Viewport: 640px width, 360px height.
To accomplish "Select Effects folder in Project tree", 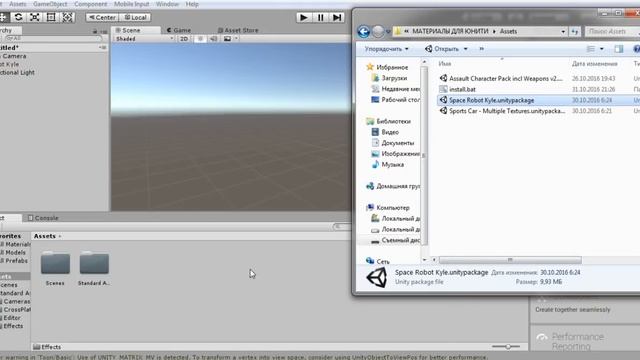I will click(12, 326).
